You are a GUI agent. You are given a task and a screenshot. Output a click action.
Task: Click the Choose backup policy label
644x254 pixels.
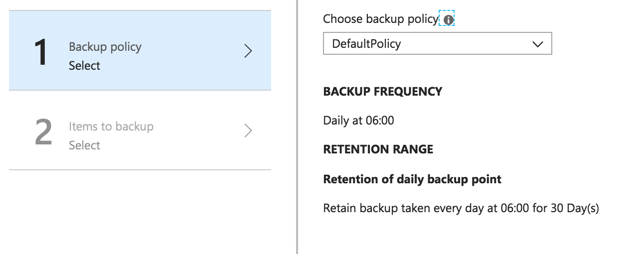[x=381, y=19]
